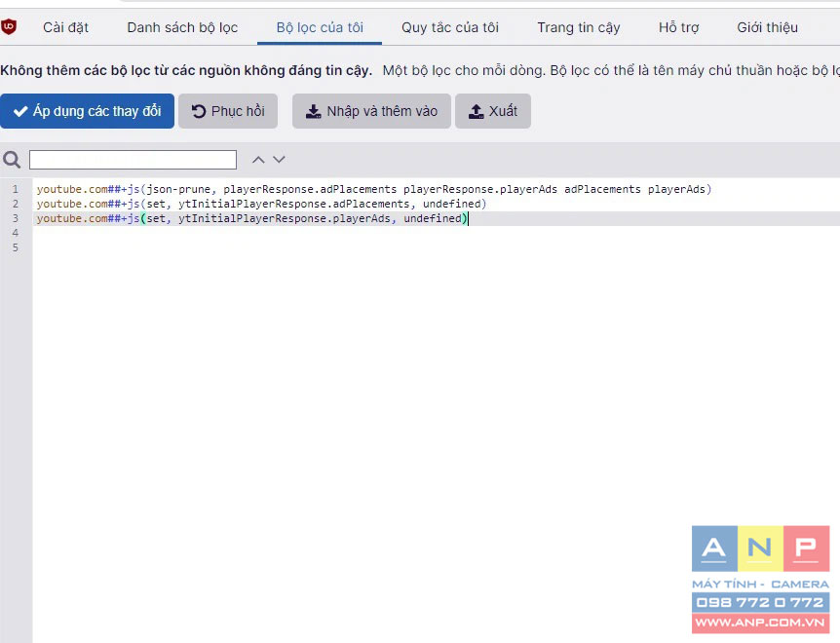Focus the filter search input field
The width and height of the screenshot is (840, 643).
pos(133,160)
